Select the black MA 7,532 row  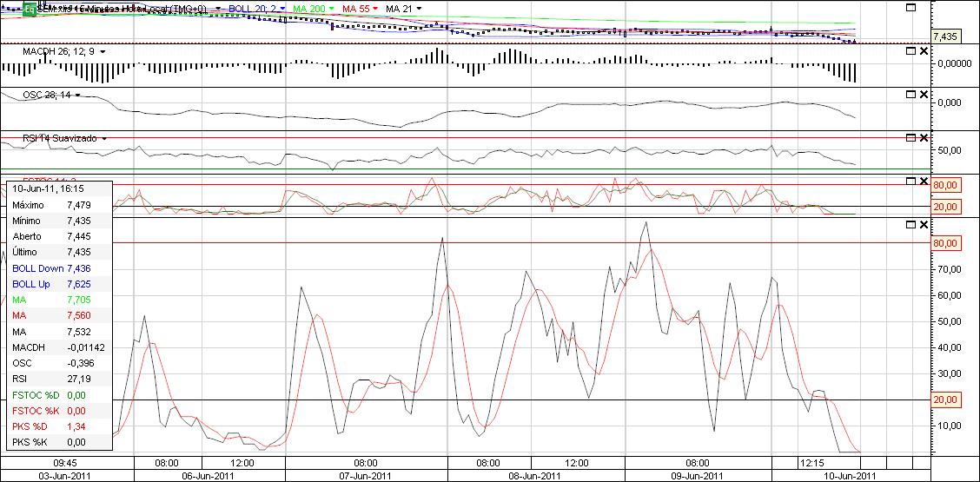tap(59, 332)
